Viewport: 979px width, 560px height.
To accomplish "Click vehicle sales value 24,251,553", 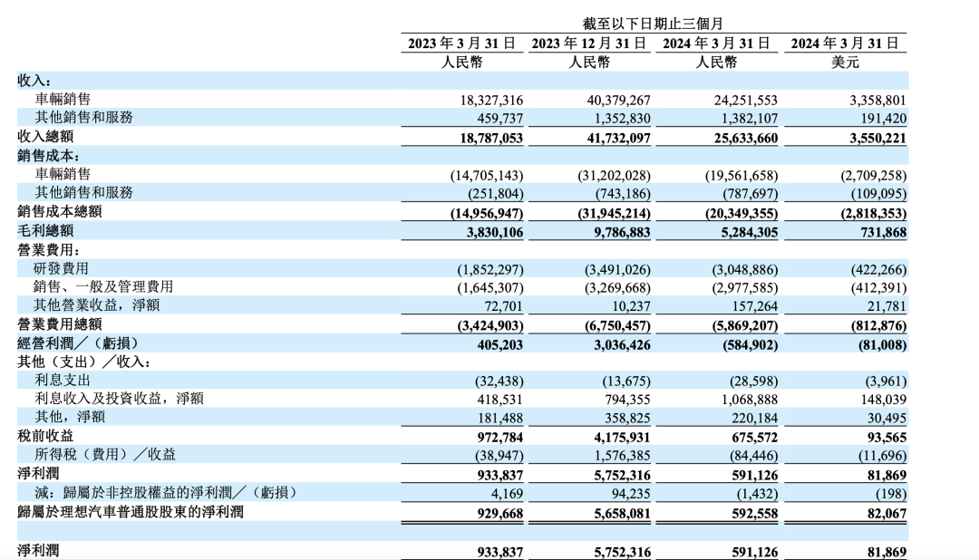I will tap(746, 101).
